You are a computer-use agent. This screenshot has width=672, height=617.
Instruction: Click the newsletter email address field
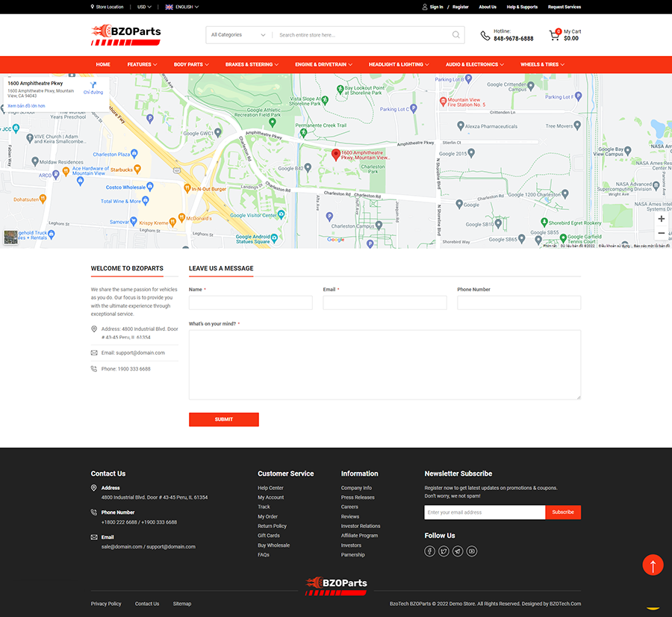tap(485, 512)
